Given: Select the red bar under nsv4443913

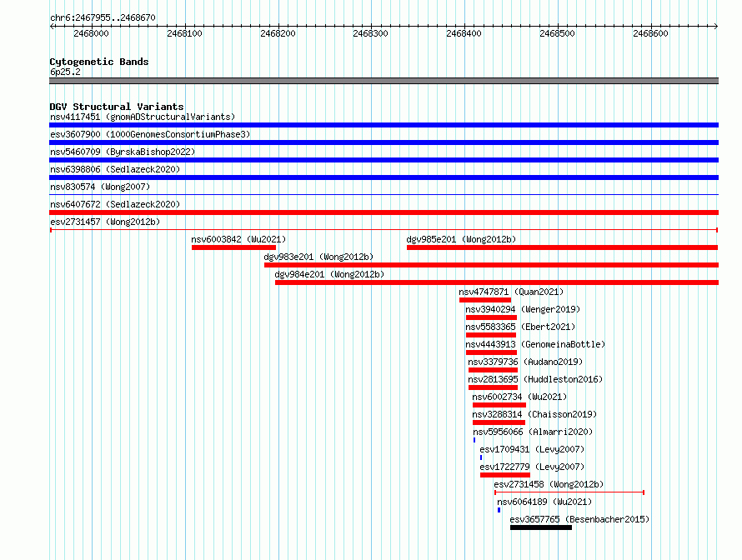Looking at the screenshot, I should pos(491,352).
